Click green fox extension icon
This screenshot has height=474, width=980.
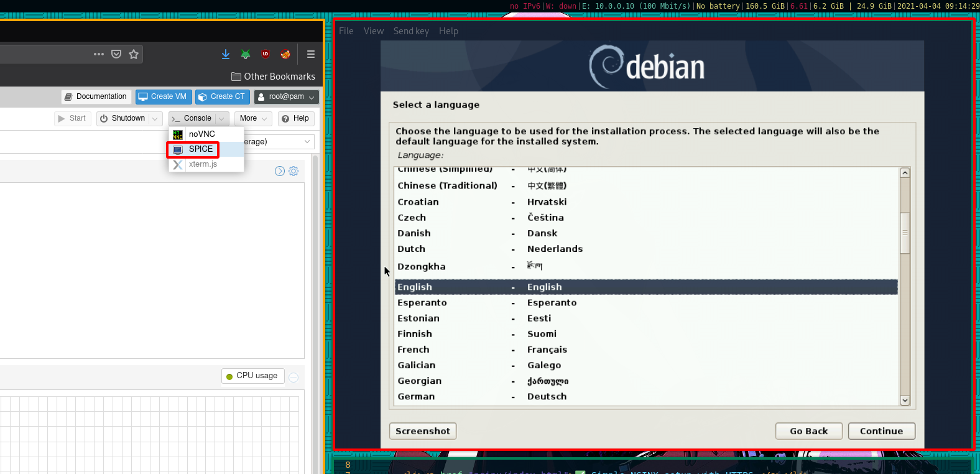click(246, 54)
